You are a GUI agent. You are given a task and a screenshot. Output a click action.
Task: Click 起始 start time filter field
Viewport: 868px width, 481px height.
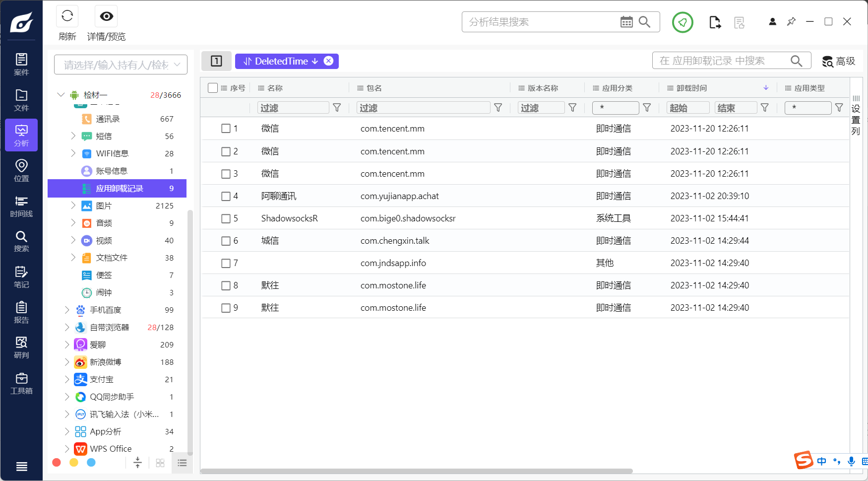click(x=688, y=108)
